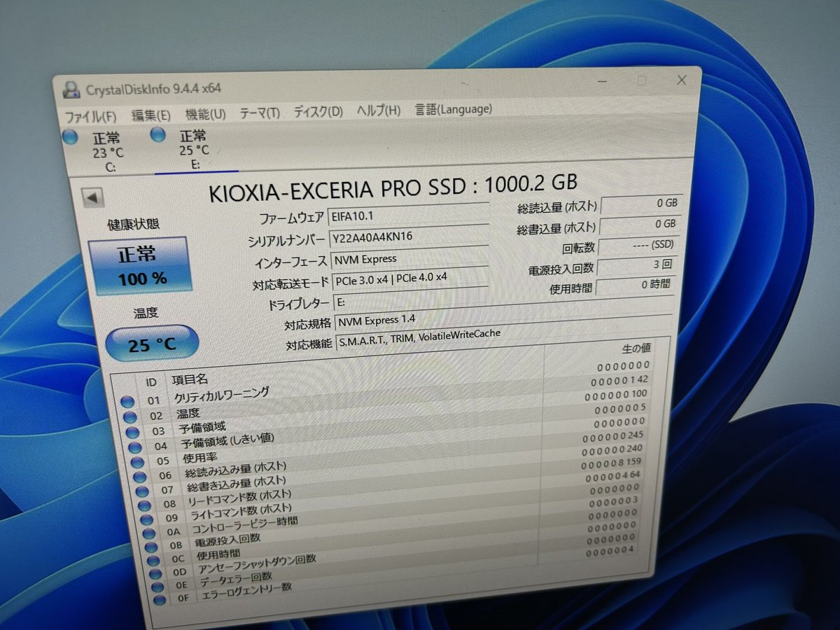This screenshot has height=630, width=840.
Task: Click status dot for 07 総書き込み量
Action: [143, 491]
